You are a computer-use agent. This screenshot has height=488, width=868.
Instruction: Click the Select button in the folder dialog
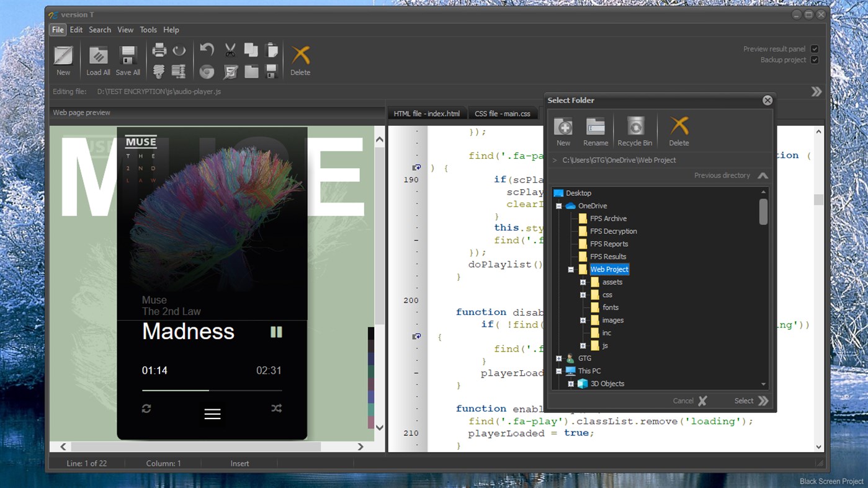click(x=751, y=401)
